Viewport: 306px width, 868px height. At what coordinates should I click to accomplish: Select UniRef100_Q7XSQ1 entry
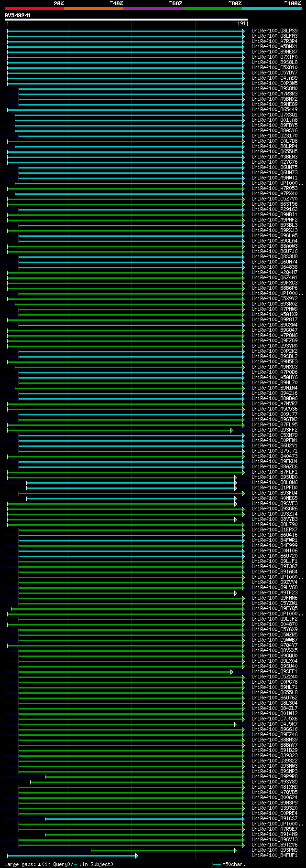[x=274, y=115]
